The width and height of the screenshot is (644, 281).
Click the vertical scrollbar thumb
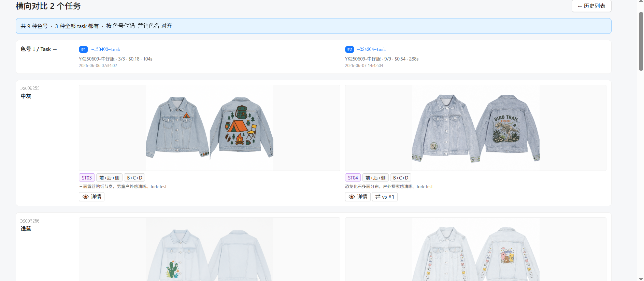point(641,41)
